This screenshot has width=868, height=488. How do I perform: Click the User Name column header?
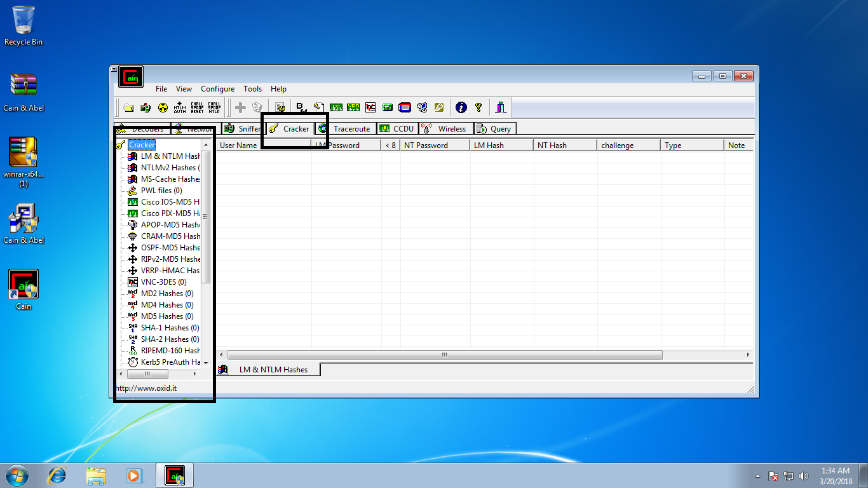click(238, 146)
